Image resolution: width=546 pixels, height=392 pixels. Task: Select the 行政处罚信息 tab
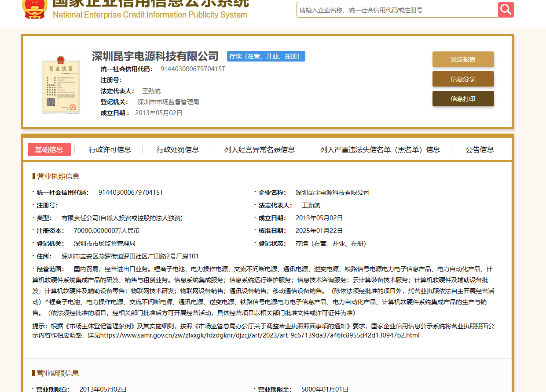coord(178,149)
